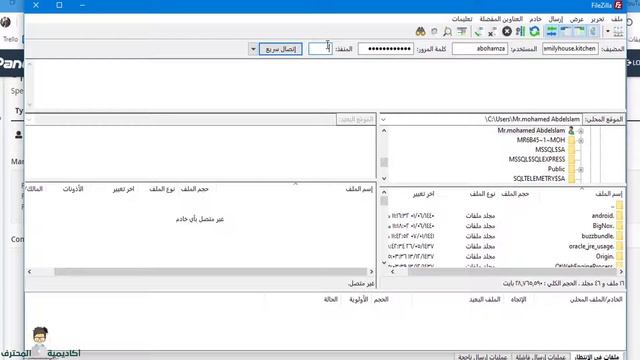Click the المنفذ port input field

[320, 49]
